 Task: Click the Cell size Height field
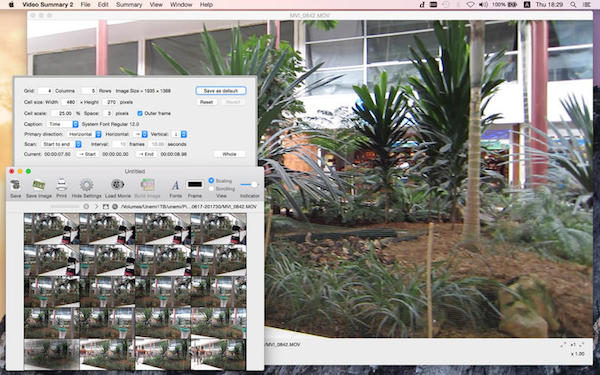(109, 102)
